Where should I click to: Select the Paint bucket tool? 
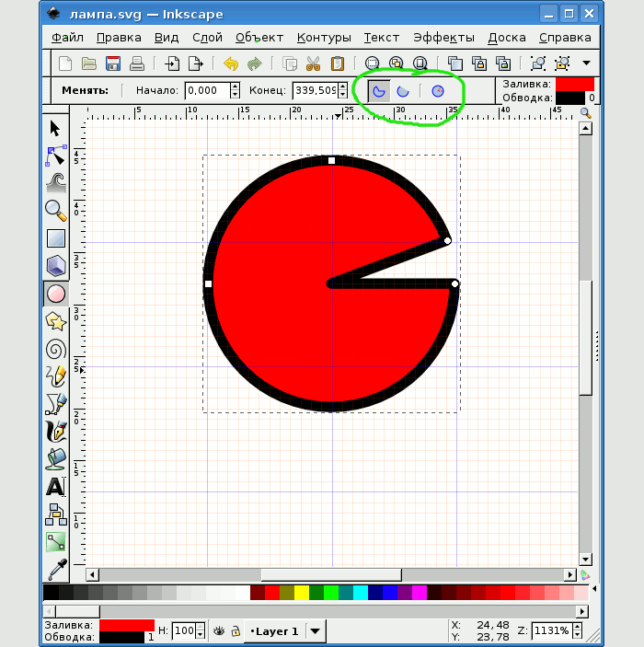pyautogui.click(x=56, y=459)
